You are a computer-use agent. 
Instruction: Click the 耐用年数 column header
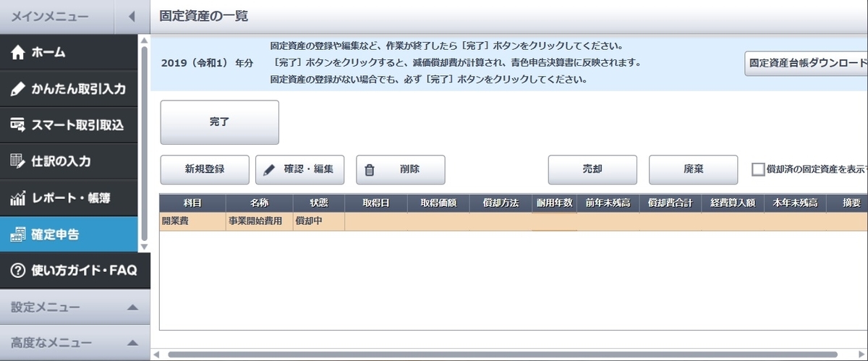coord(554,203)
